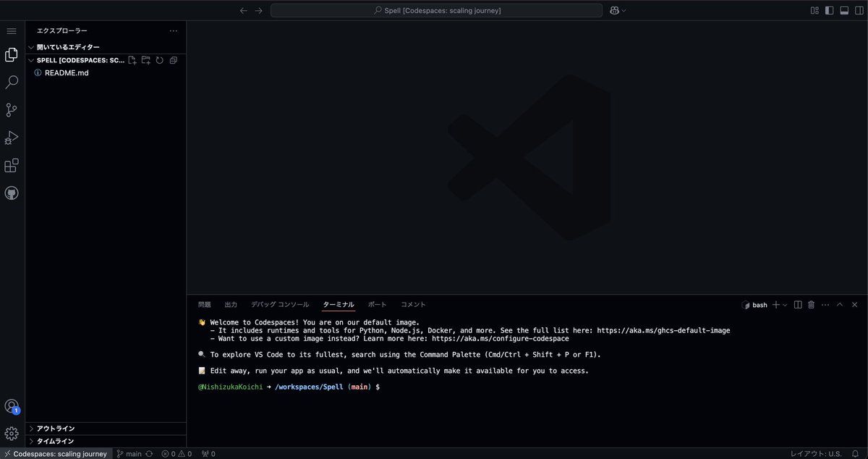Switch to the 問題 panel tab
Screen dimensions: 868x459
(205, 305)
